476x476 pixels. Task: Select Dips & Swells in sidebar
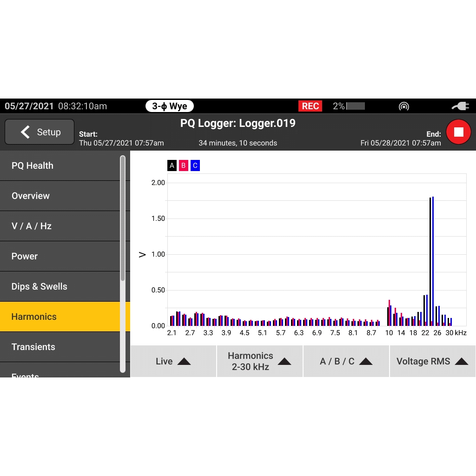tap(60, 286)
